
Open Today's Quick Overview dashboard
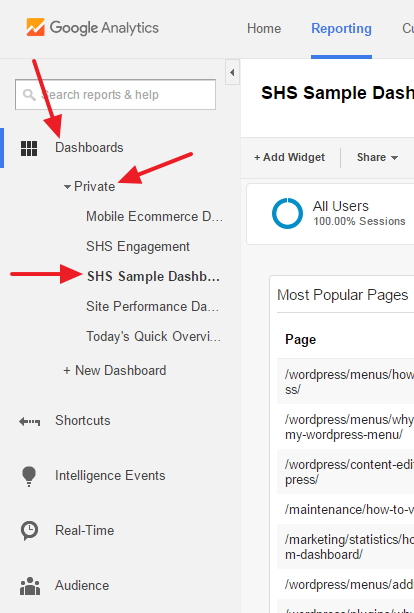pyautogui.click(x=154, y=337)
